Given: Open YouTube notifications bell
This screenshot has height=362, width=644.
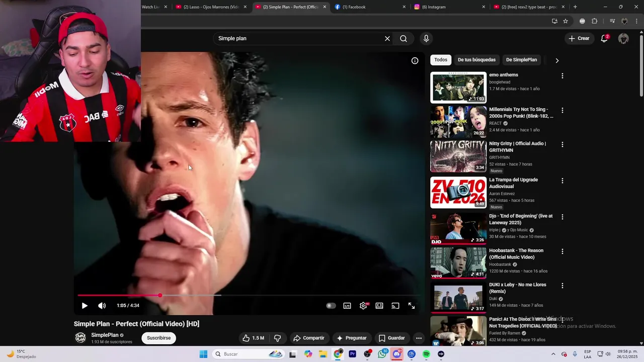Looking at the screenshot, I should point(604,39).
